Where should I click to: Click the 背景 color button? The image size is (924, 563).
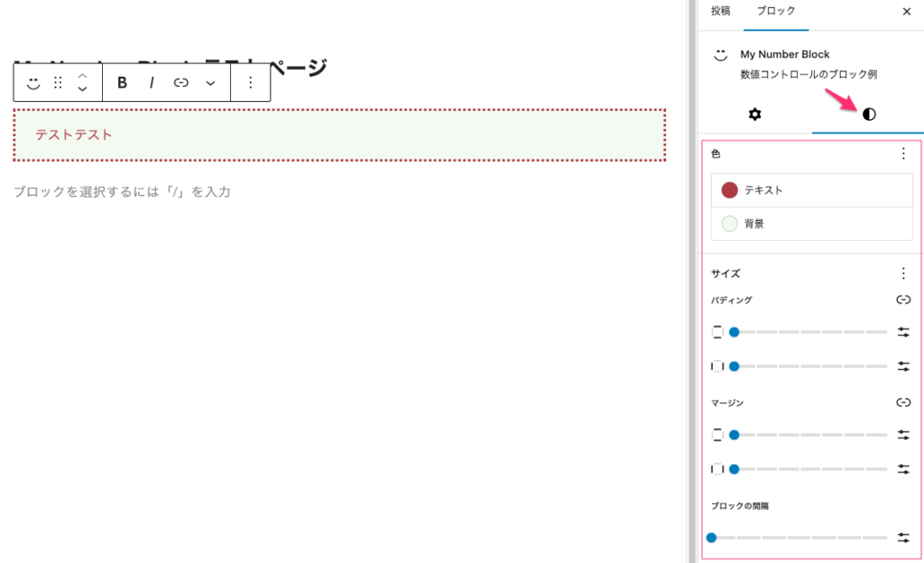point(812,224)
